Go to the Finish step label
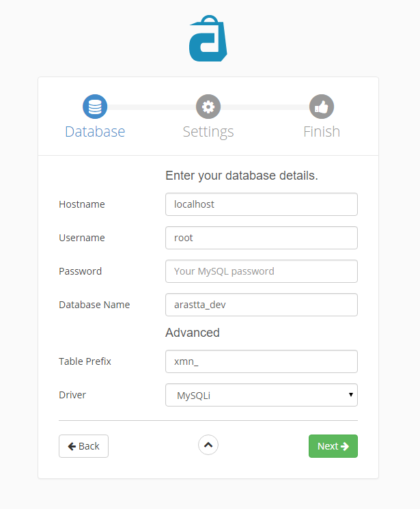420x509 pixels. pyautogui.click(x=322, y=131)
